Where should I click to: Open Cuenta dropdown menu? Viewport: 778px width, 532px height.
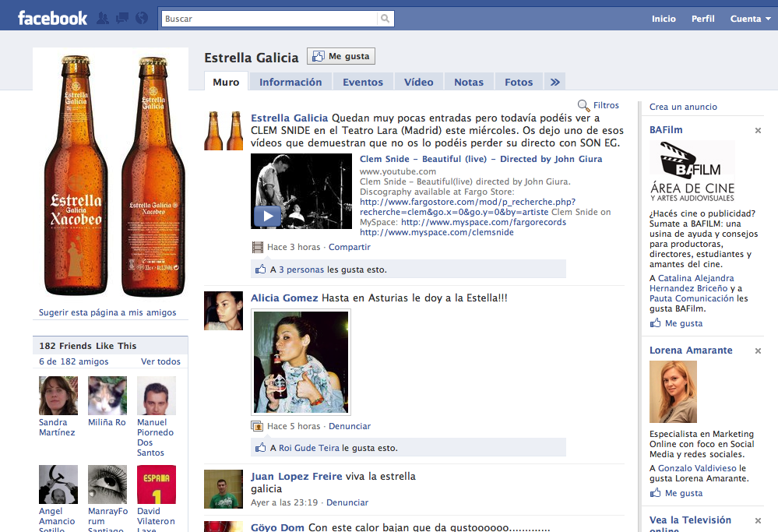click(x=750, y=19)
